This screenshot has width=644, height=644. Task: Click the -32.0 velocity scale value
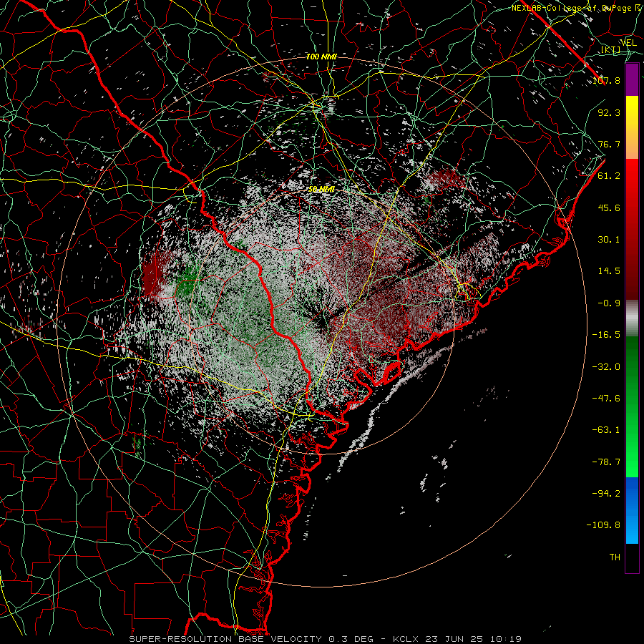pyautogui.click(x=606, y=367)
